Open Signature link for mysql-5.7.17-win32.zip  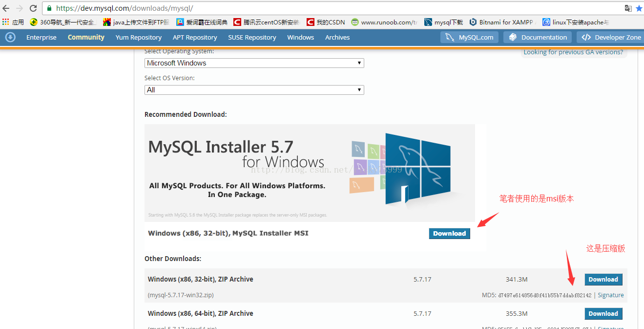[611, 295]
